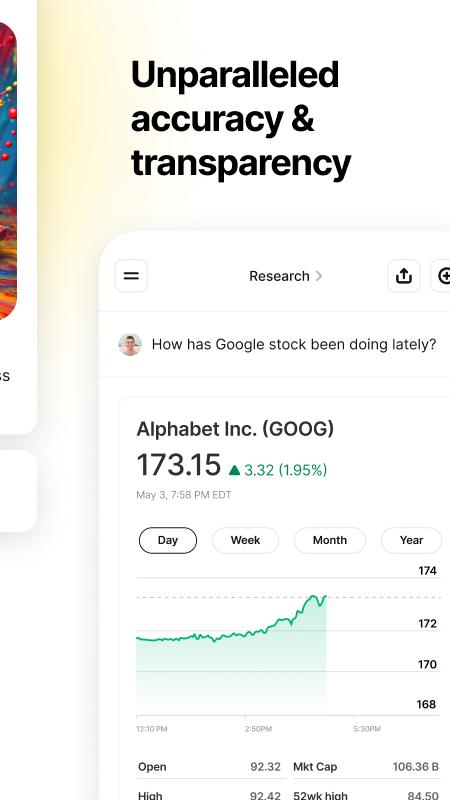Switch chart to Month range

point(330,540)
